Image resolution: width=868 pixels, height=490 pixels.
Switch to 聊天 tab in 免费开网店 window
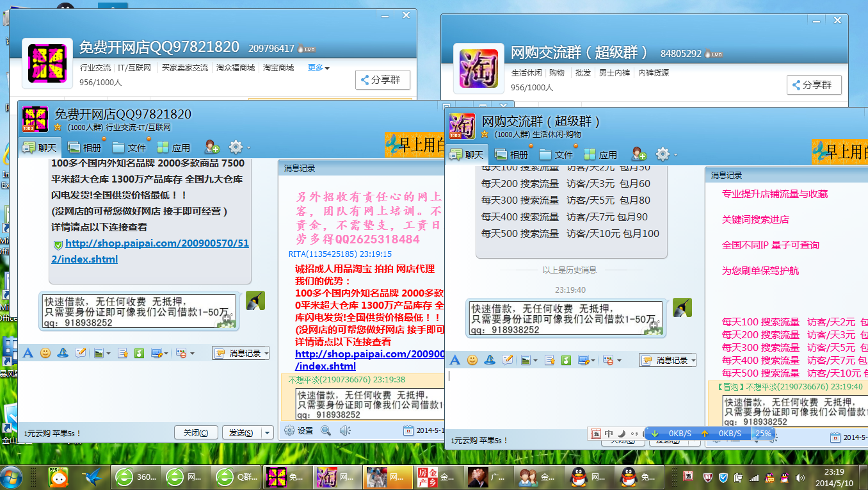pyautogui.click(x=40, y=147)
